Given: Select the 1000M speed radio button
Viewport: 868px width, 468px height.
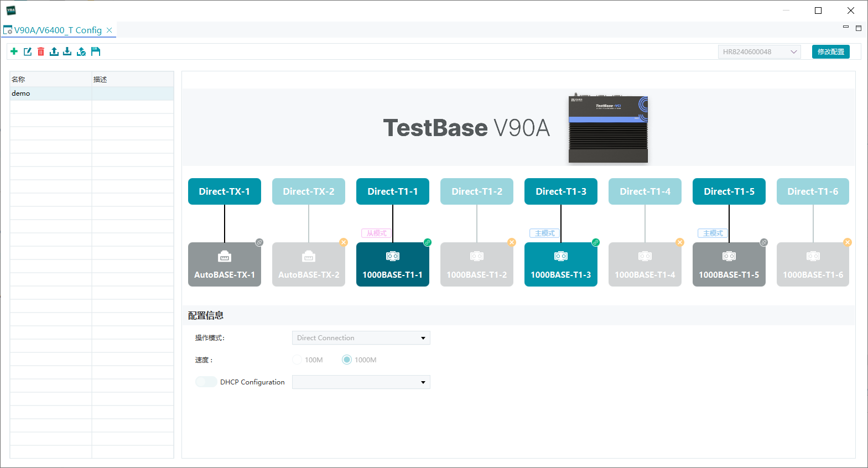Looking at the screenshot, I should 347,360.
